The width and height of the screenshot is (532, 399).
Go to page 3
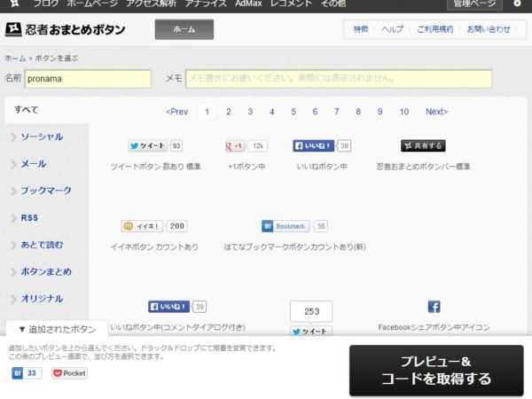click(x=250, y=112)
